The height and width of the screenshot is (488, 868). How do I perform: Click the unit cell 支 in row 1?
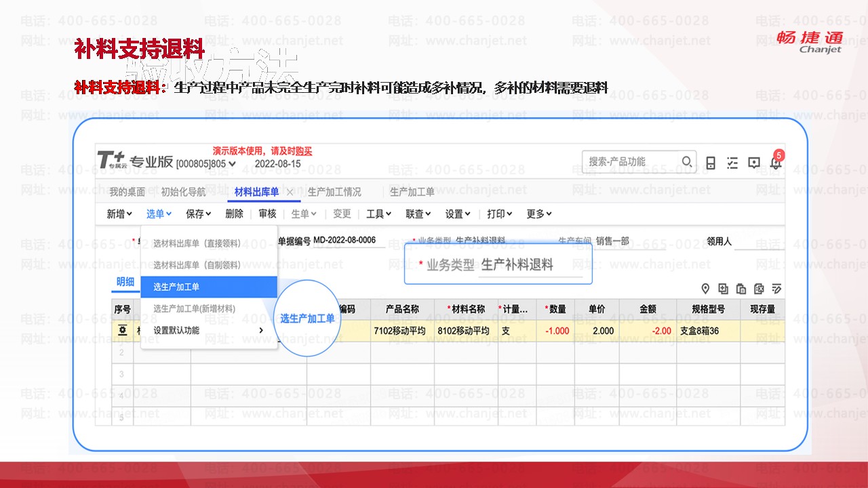click(x=517, y=331)
